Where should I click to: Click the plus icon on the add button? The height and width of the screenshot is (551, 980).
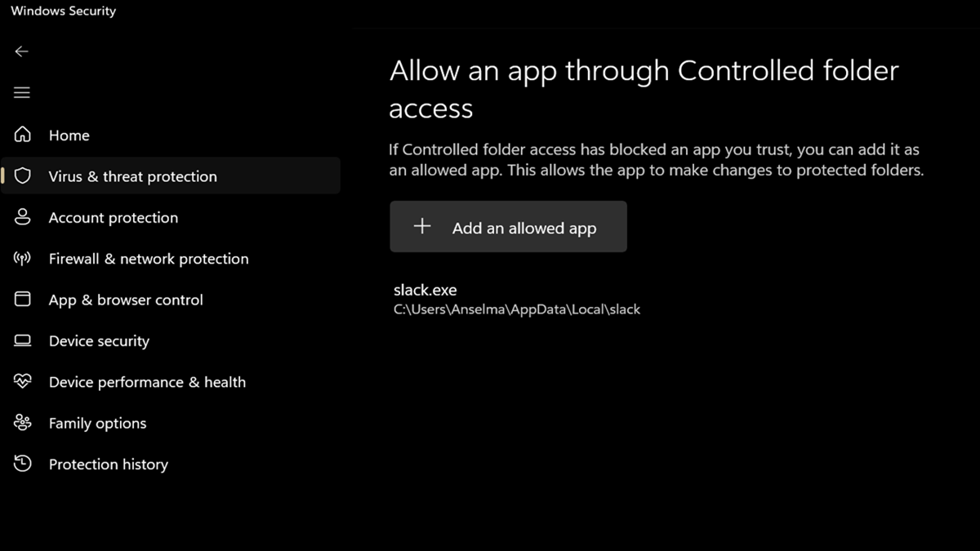pyautogui.click(x=422, y=227)
